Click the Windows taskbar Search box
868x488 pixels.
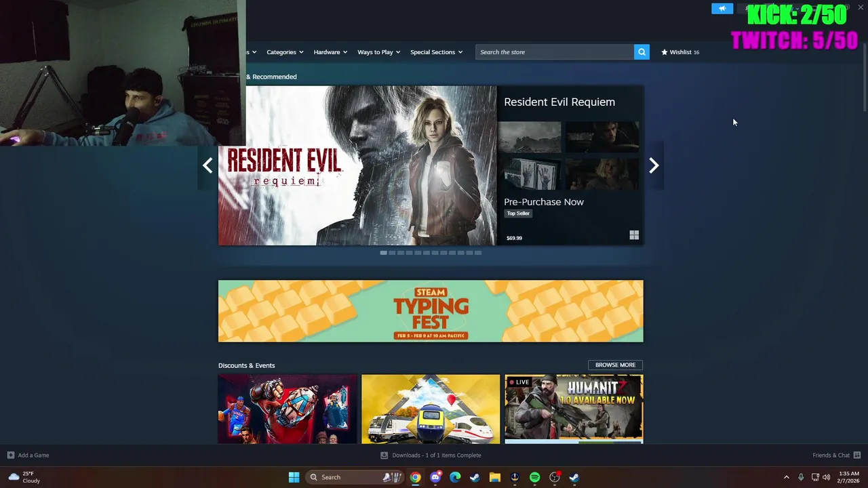tap(354, 477)
